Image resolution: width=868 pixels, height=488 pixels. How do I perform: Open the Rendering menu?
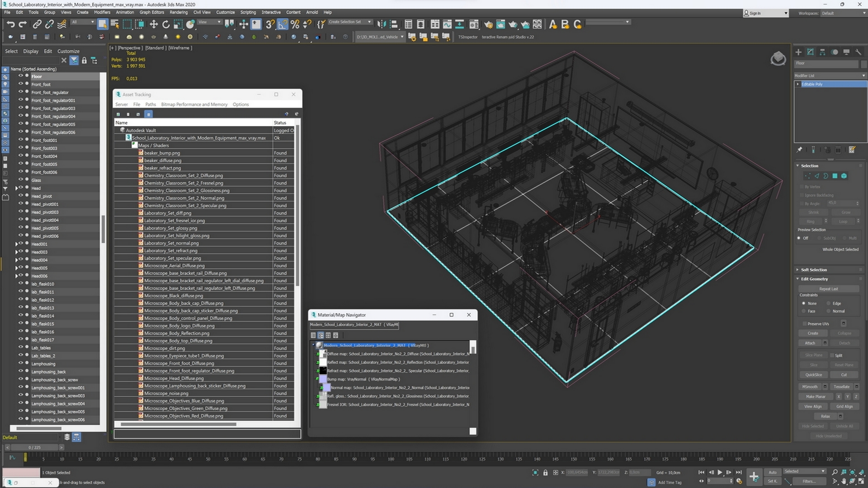pos(179,12)
